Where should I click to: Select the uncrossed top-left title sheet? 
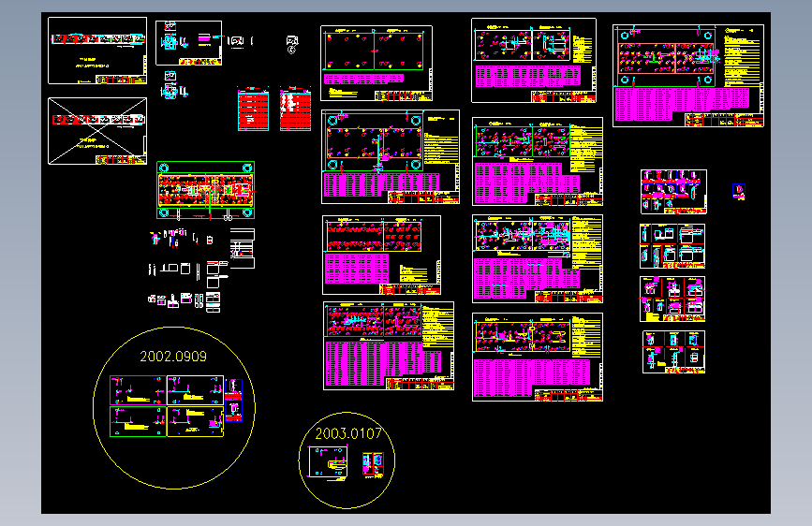(97, 51)
